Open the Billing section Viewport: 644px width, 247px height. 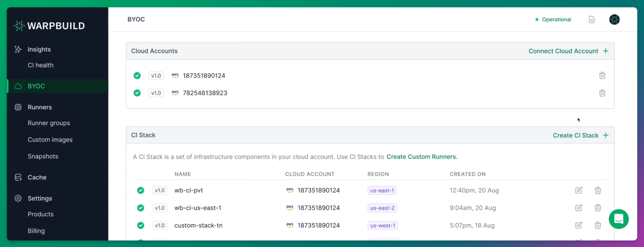pyautogui.click(x=36, y=231)
